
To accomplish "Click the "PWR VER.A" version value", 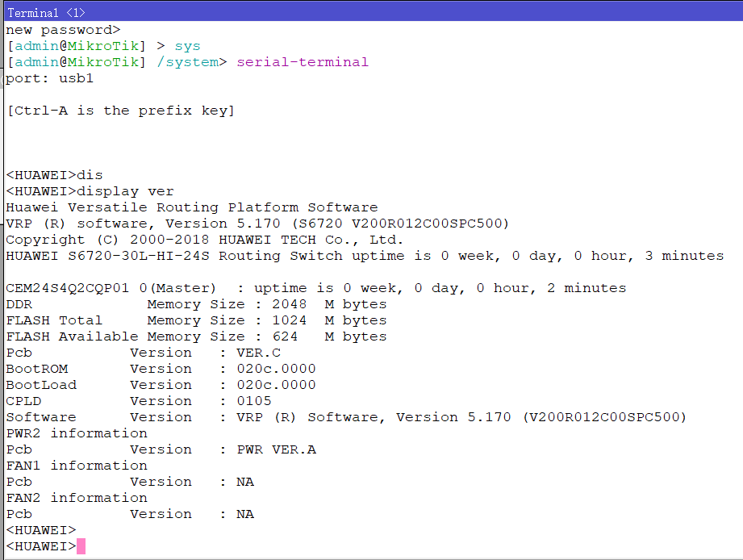I will coord(276,449).
